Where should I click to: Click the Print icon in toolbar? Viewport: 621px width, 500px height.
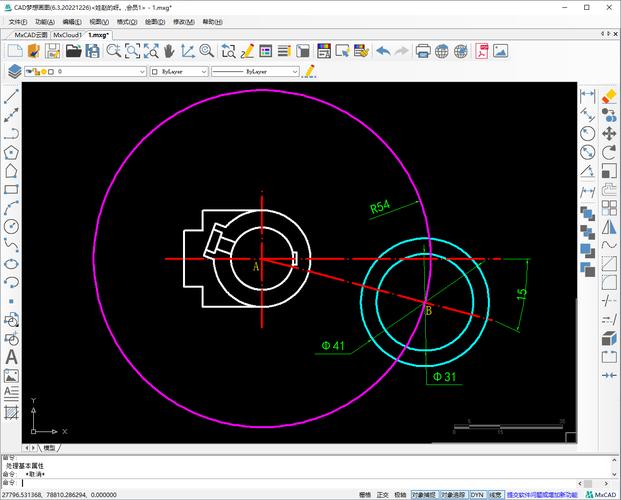(423, 51)
